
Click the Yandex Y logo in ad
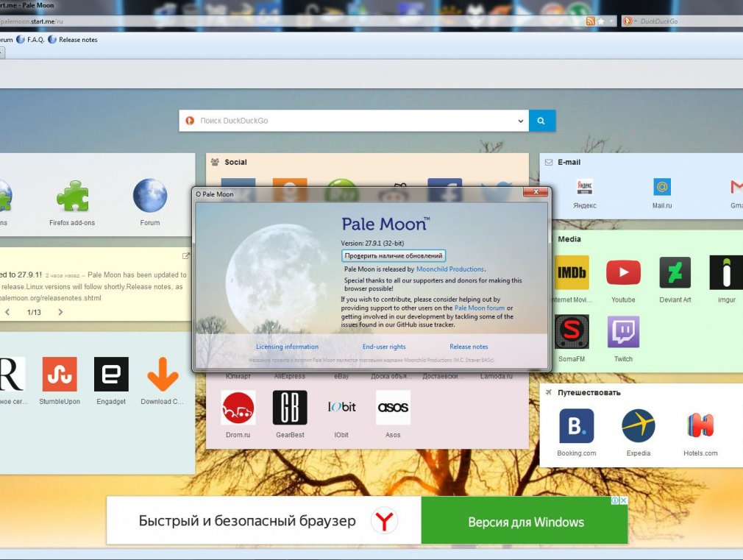coord(384,521)
